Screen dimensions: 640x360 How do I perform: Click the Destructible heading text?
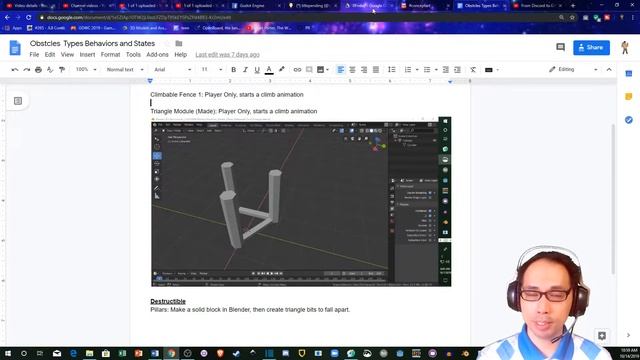click(168, 301)
